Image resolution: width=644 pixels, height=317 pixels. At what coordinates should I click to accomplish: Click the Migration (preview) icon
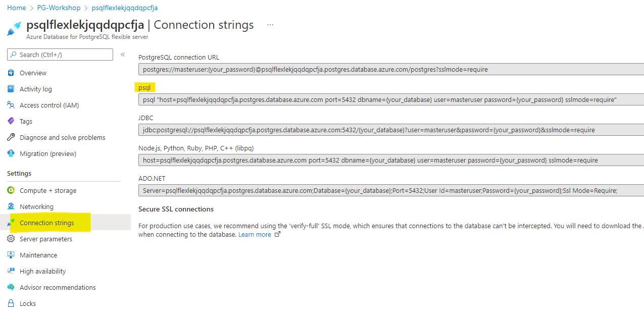[x=11, y=154]
